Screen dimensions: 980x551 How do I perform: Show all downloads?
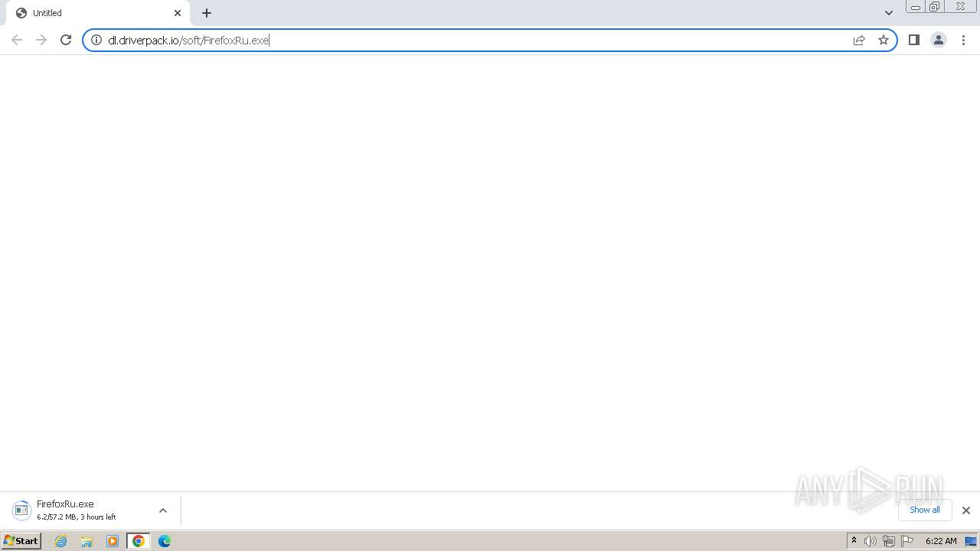[x=925, y=510]
